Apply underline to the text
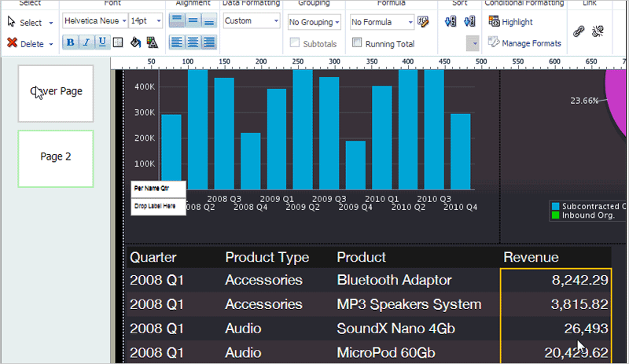 pyautogui.click(x=102, y=42)
